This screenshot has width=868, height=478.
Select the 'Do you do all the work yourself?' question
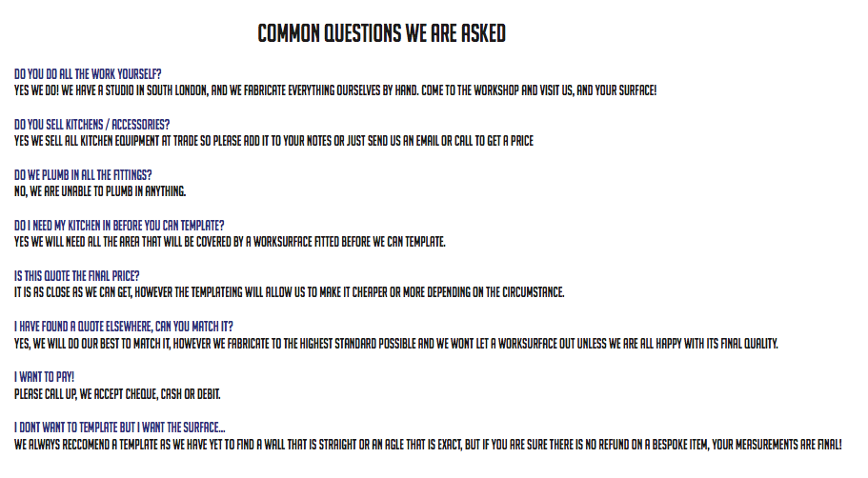point(88,74)
